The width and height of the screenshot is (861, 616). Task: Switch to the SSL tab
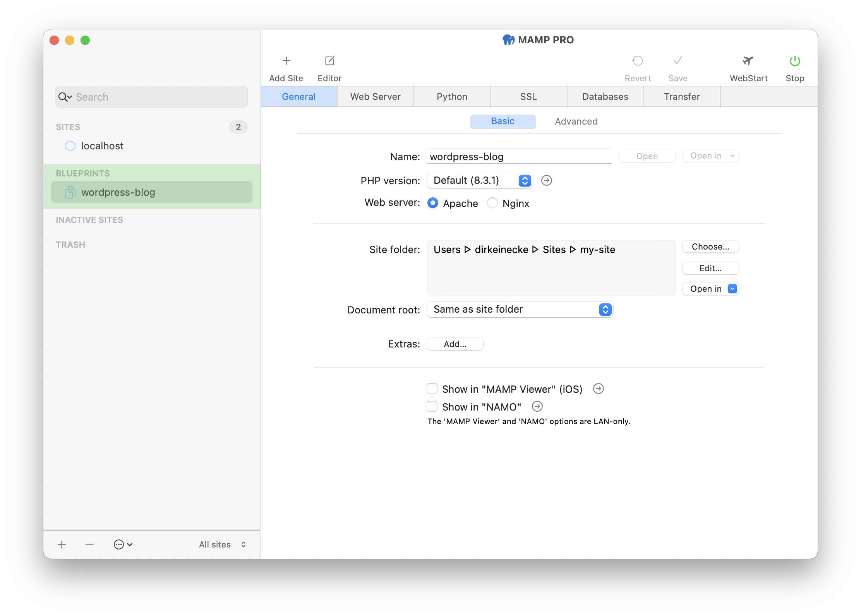pyautogui.click(x=529, y=96)
